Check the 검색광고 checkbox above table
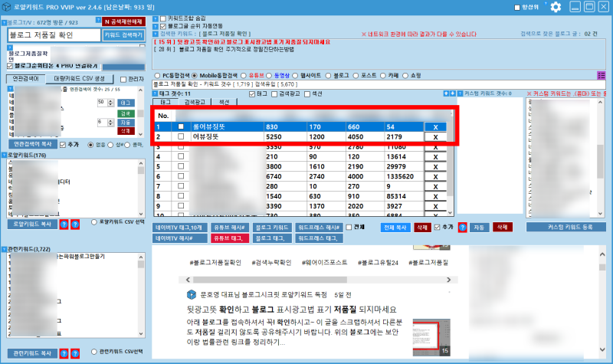Viewport: 613px width, 364px height. click(x=274, y=93)
